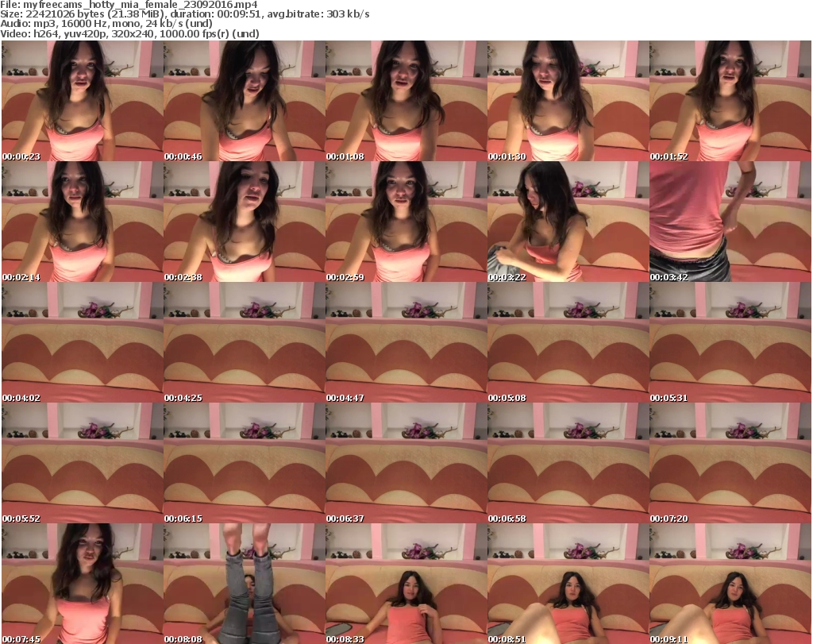Select the thumbnail frame stamped 00:01:52
Image resolution: width=813 pixels, height=644 pixels.
(730, 101)
